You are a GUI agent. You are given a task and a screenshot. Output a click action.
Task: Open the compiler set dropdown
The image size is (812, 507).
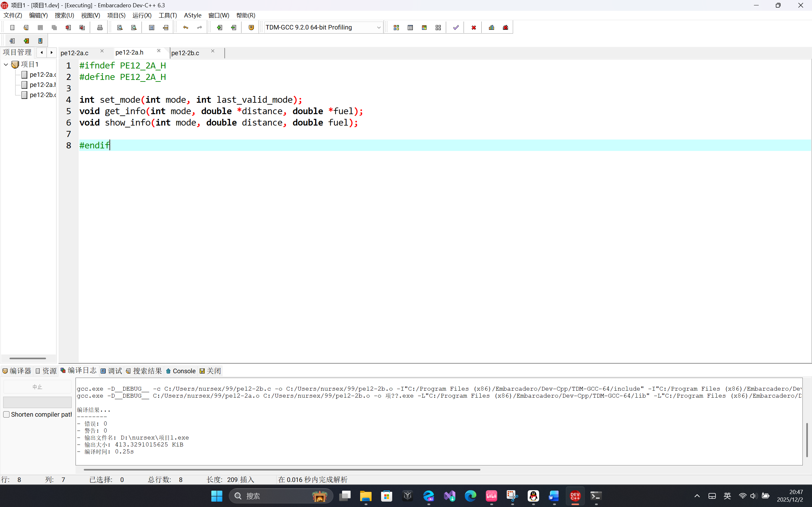[379, 28]
